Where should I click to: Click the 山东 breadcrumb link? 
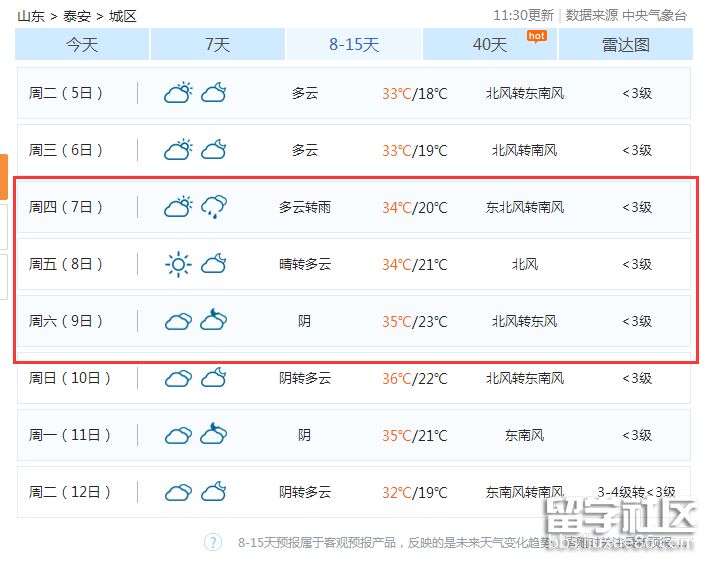pos(31,16)
